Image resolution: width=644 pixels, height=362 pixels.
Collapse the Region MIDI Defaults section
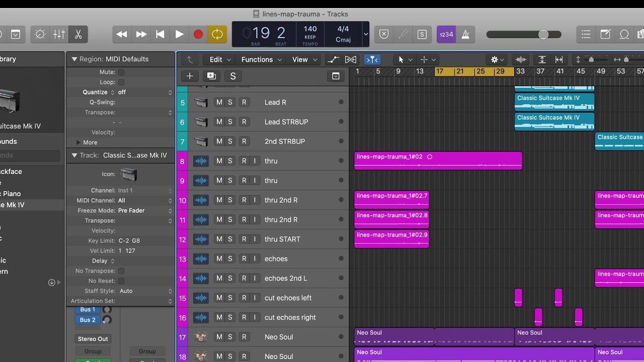click(74, 59)
